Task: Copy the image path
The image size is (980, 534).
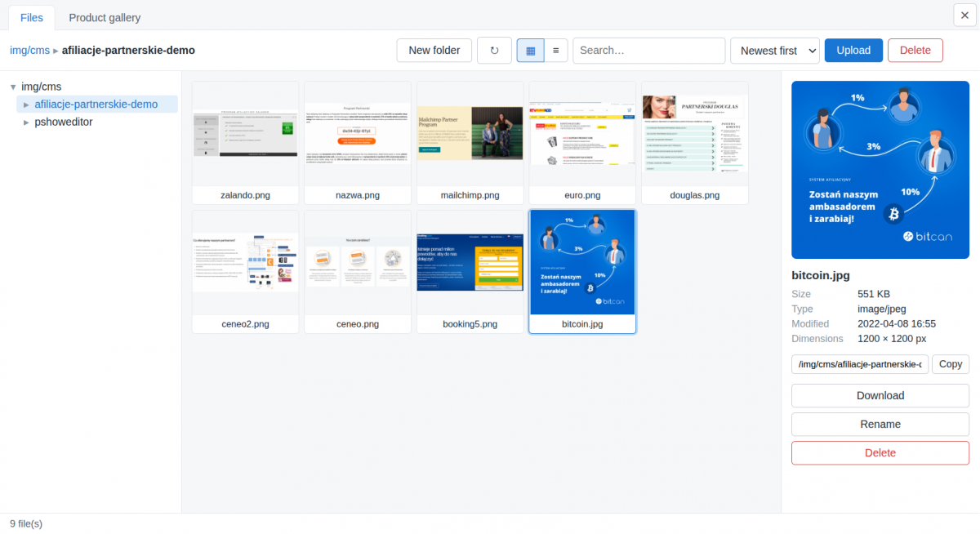Action: [x=951, y=364]
